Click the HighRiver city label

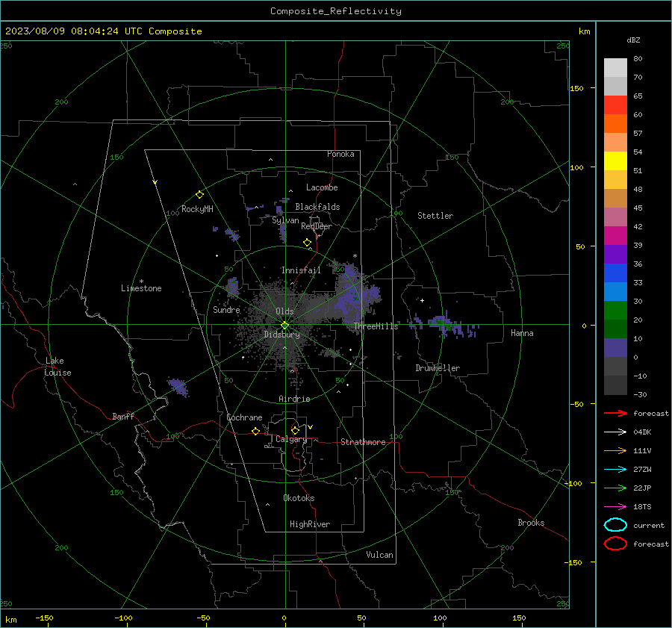pos(310,525)
